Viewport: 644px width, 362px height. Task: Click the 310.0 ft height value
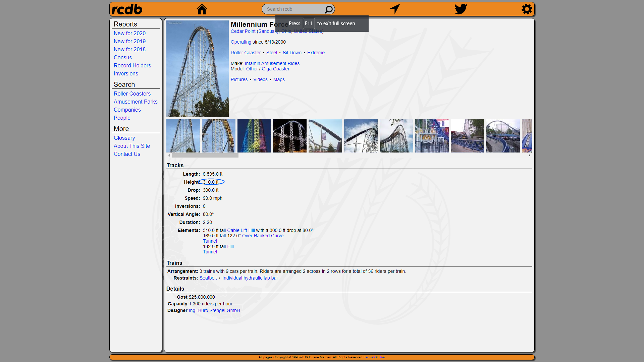click(211, 182)
